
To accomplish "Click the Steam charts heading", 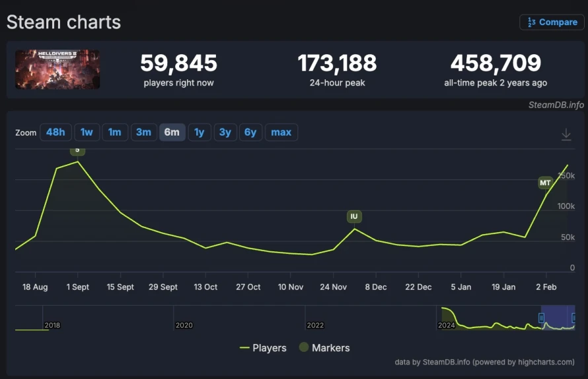I will click(x=63, y=22).
